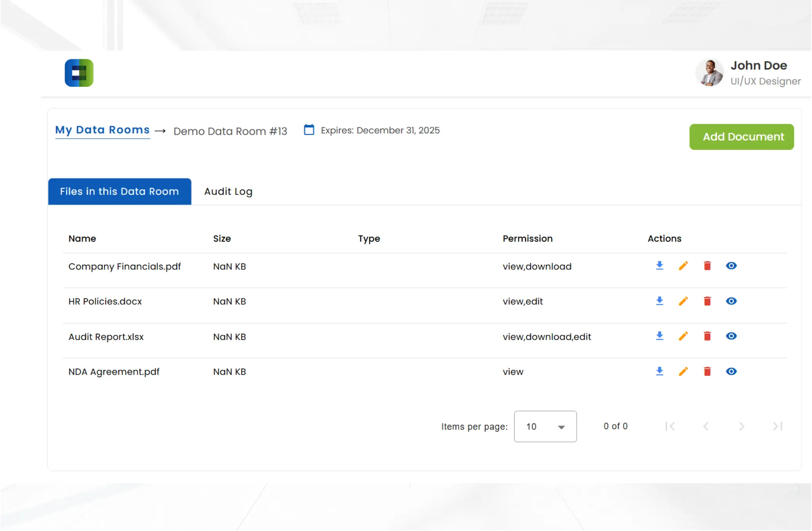Jump to last page of files
The width and height of the screenshot is (812, 531).
[x=778, y=426]
